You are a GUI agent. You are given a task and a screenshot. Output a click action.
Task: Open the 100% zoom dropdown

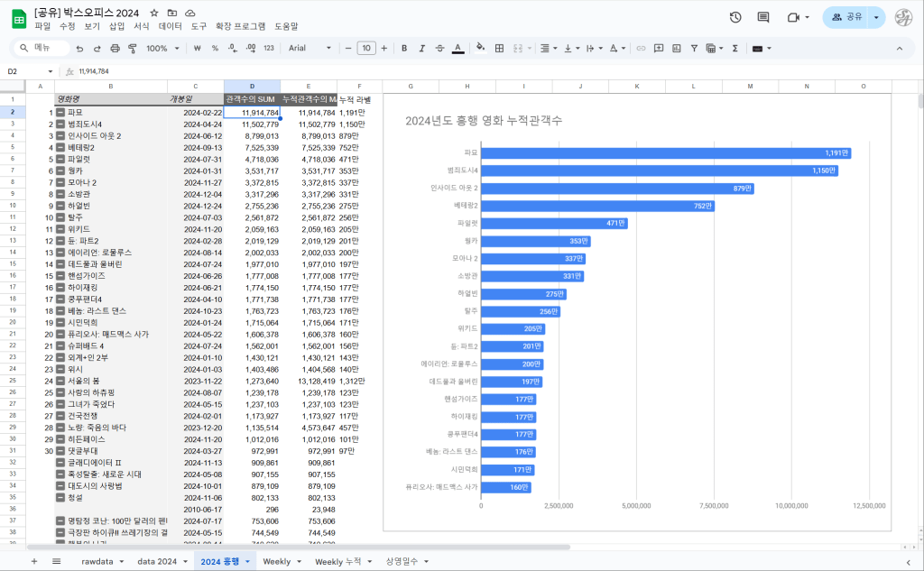point(163,48)
